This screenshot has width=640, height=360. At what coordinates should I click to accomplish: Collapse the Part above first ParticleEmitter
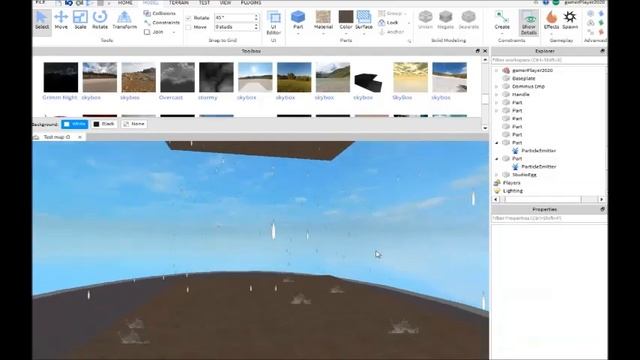tap(497, 143)
